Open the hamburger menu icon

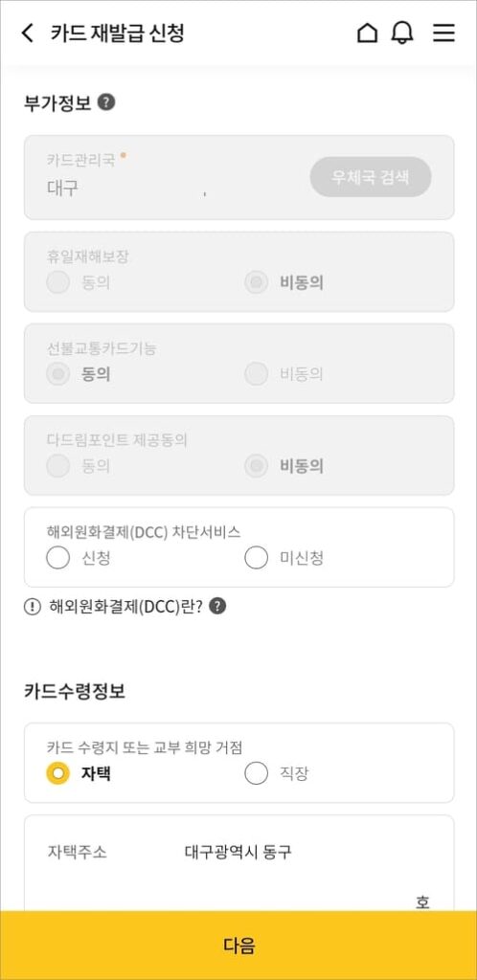[x=443, y=33]
